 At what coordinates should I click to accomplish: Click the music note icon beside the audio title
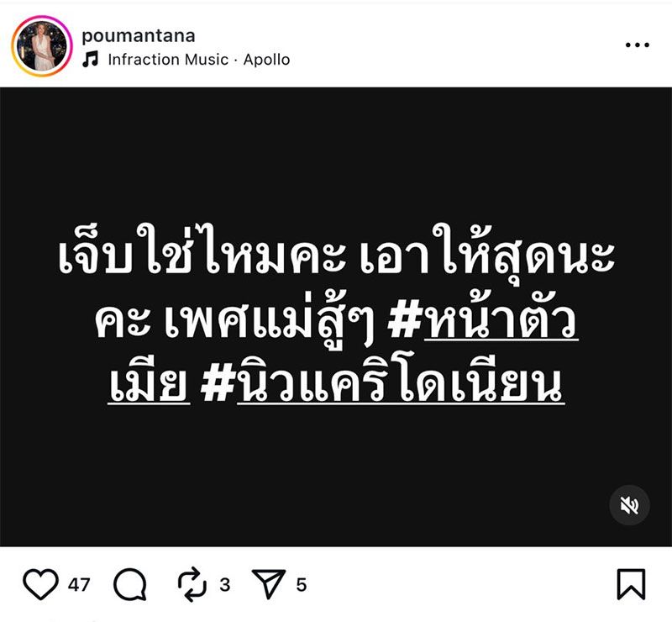tap(91, 59)
